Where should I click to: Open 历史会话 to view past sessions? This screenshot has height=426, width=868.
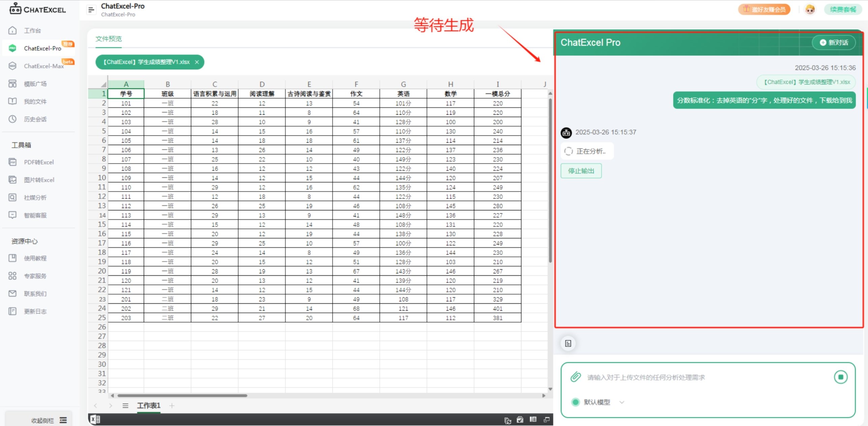(x=35, y=119)
